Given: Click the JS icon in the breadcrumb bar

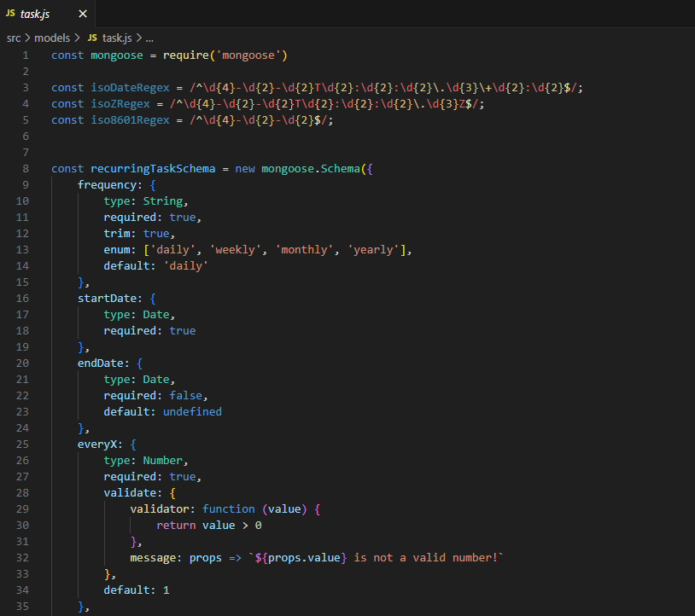Looking at the screenshot, I should [x=92, y=38].
